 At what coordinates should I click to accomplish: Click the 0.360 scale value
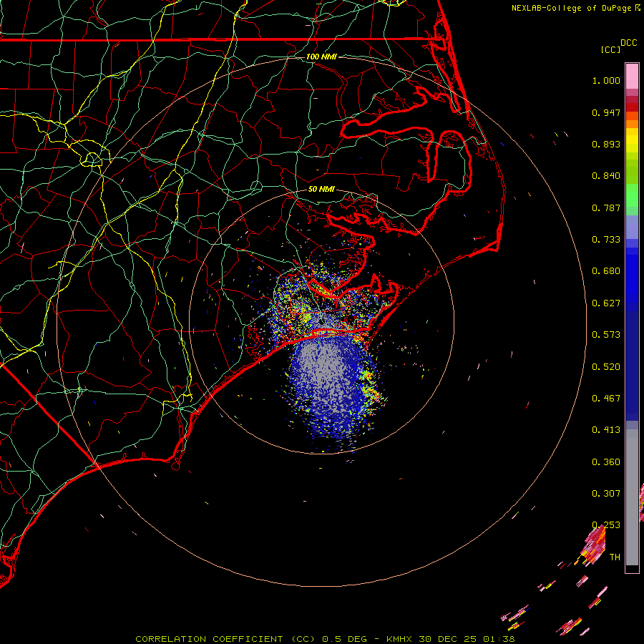(x=606, y=462)
